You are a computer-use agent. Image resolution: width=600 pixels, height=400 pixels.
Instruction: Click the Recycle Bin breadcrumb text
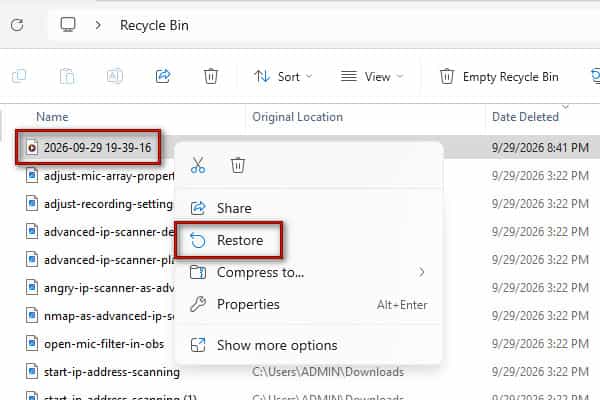[x=154, y=25]
